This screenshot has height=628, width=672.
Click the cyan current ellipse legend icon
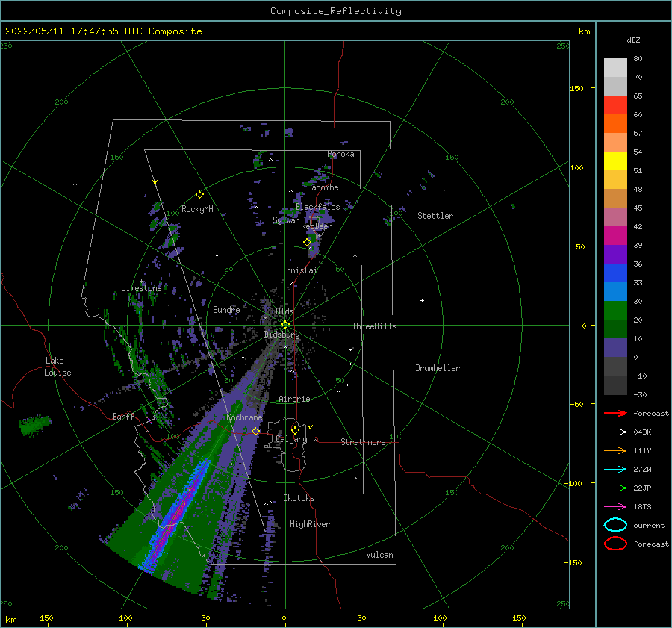pyautogui.click(x=615, y=525)
